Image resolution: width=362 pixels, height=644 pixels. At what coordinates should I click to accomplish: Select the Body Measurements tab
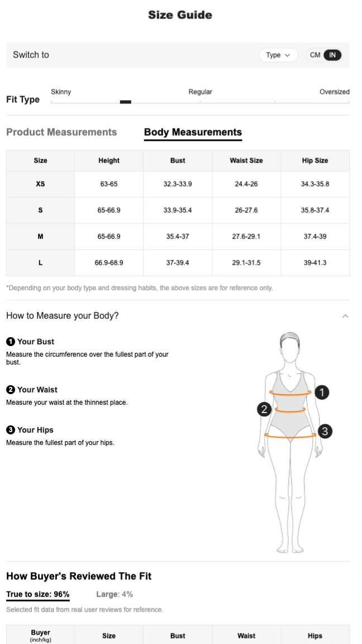193,132
